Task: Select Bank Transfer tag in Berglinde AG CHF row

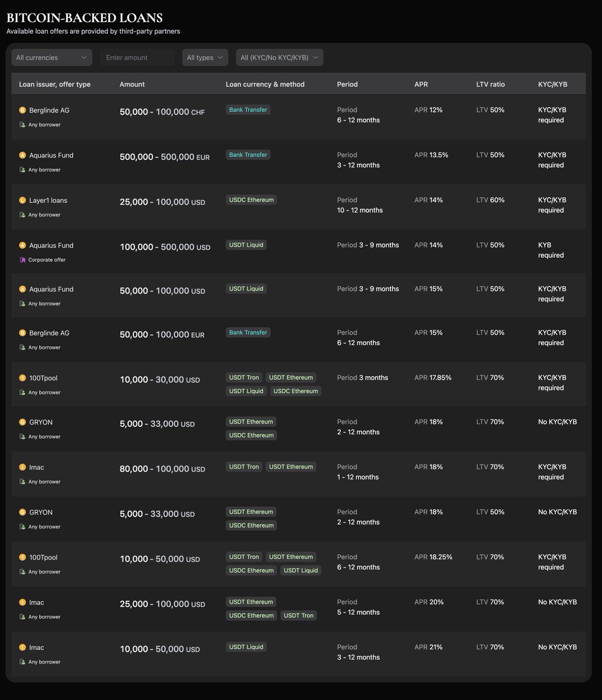Action: point(248,110)
